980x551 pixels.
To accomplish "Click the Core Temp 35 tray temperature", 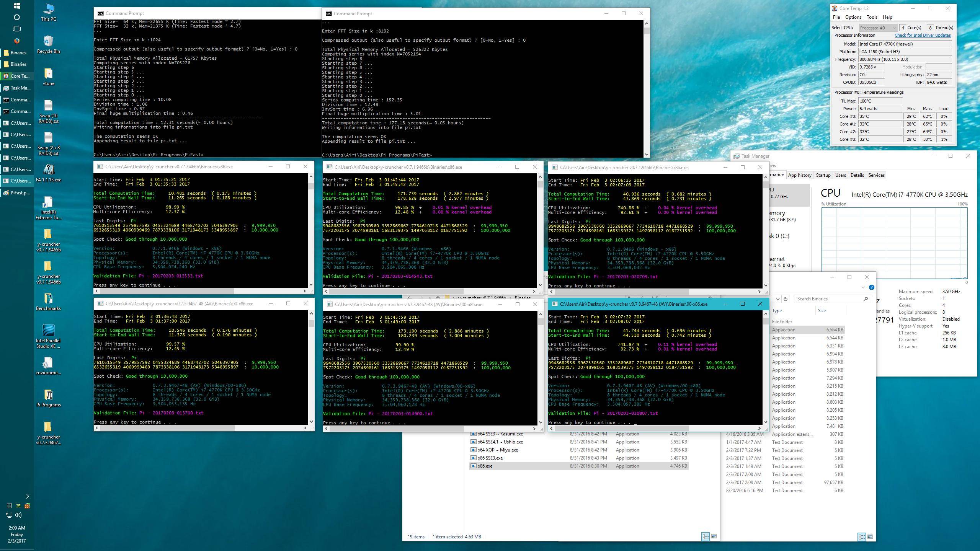I will click(x=18, y=505).
